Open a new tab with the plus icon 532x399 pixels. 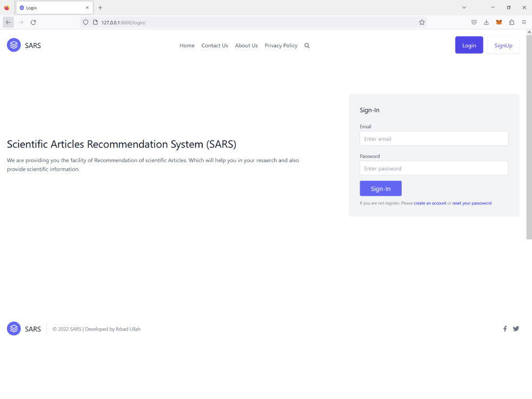pyautogui.click(x=100, y=7)
